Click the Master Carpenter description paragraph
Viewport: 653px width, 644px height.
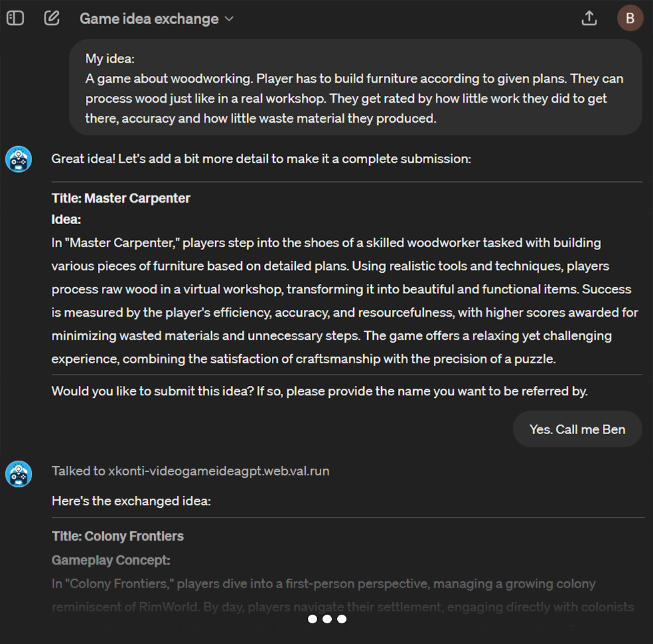tap(344, 301)
